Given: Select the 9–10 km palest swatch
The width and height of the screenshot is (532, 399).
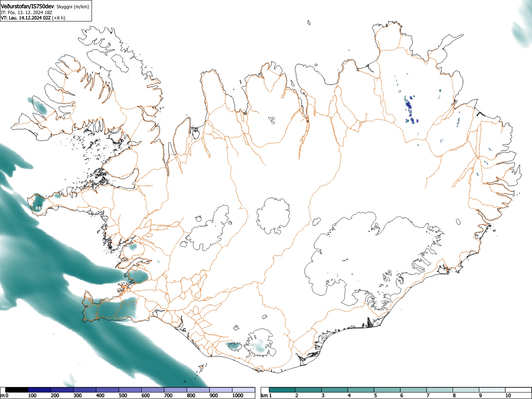Looking at the screenshot, I should (493, 390).
